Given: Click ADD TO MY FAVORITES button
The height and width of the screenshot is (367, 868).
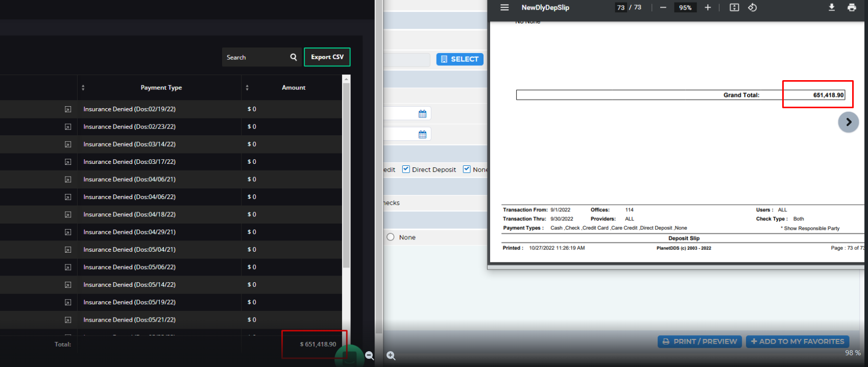Looking at the screenshot, I should 797,341.
